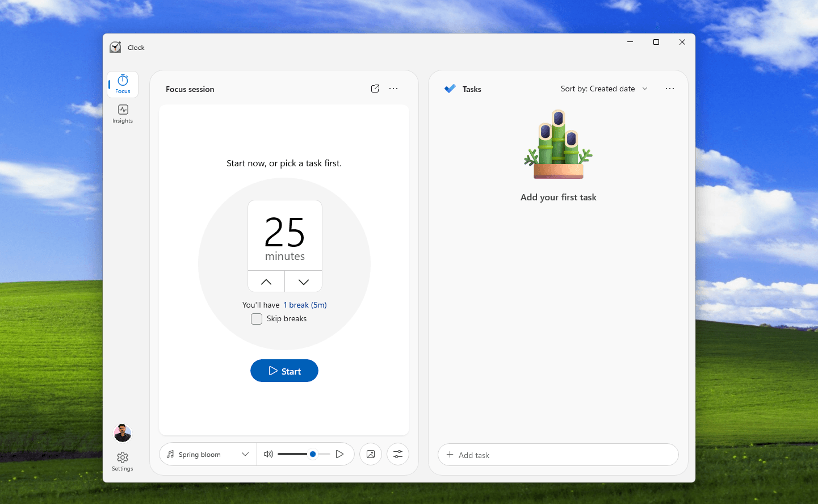This screenshot has height=504, width=818.
Task: Open the Tasks panel more options menu
Action: point(670,89)
